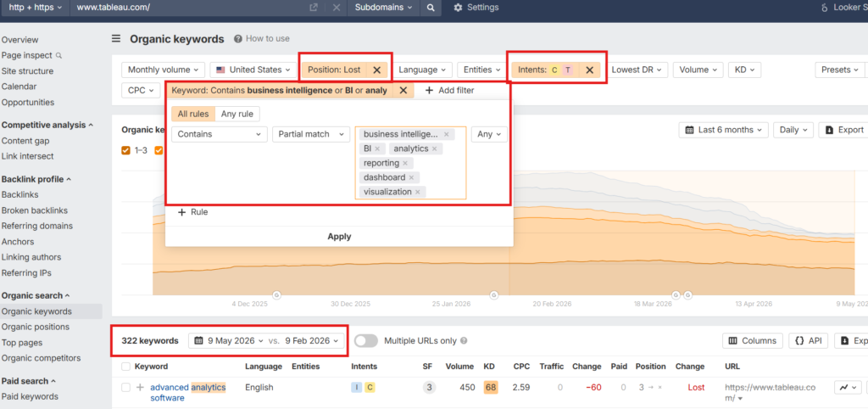Go to Overview in sidebar
The height and width of the screenshot is (409, 868).
[x=20, y=40]
